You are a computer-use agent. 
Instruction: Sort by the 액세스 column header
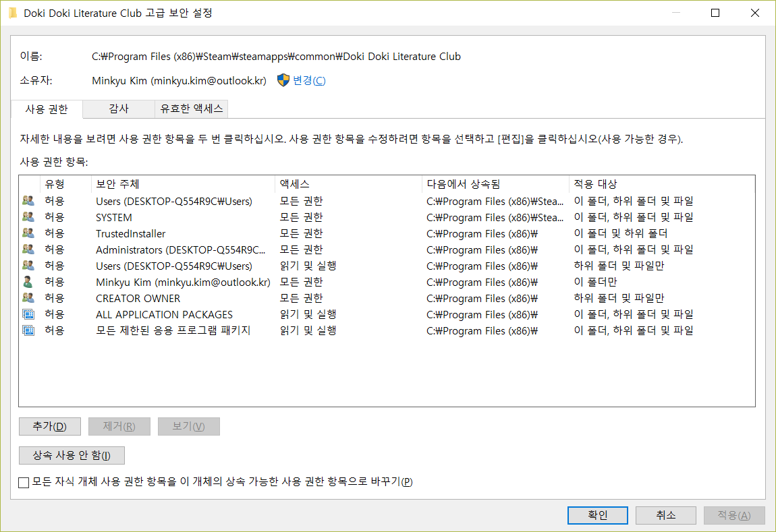coord(348,185)
